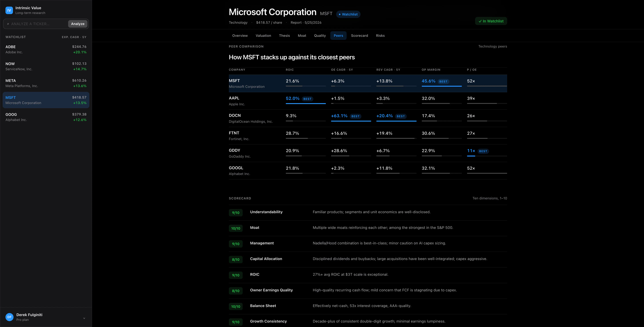Image resolution: width=644 pixels, height=327 pixels.
Task: Click the BEST badge next to MSFT 45.6%
Action: point(443,81)
